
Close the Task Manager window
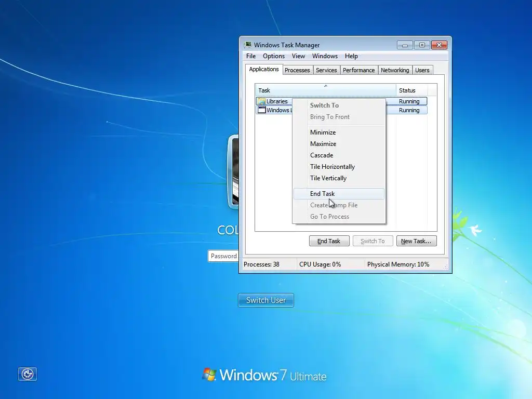(x=439, y=45)
